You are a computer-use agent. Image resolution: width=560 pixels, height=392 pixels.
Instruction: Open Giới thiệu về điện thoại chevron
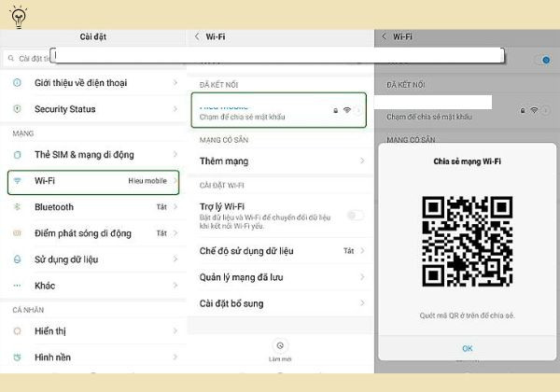coord(175,82)
